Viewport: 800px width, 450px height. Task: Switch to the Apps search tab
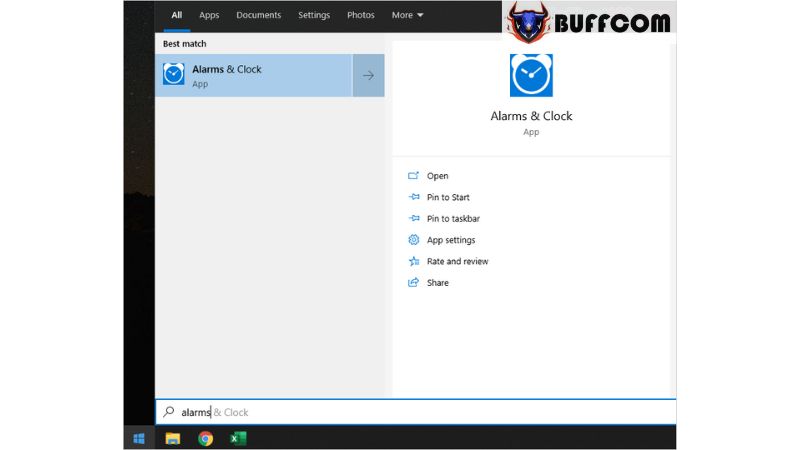209,15
